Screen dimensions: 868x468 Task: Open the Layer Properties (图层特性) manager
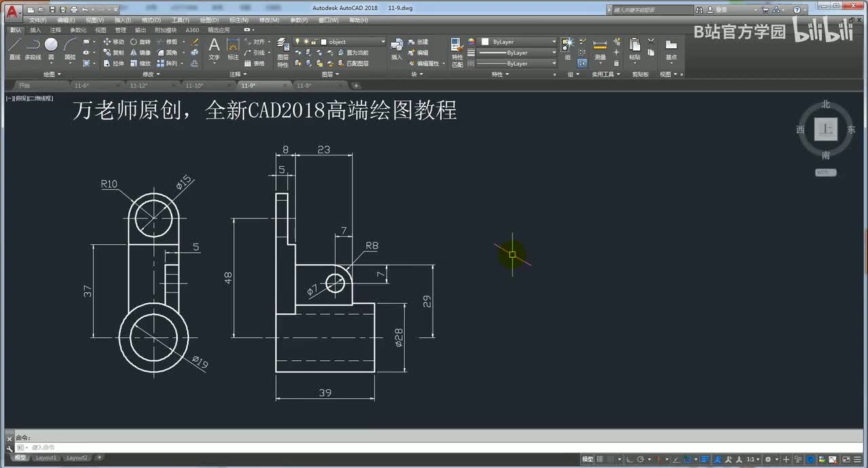click(283, 52)
